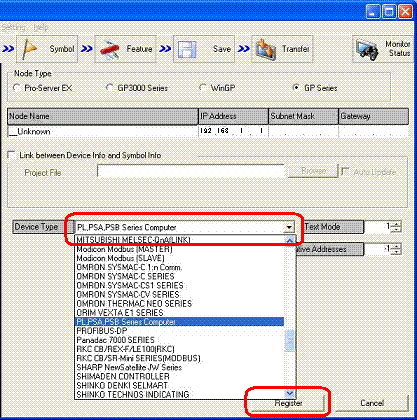Enable Link between Device Info and Symbol Info
The width and height of the screenshot is (417, 420).
pyautogui.click(x=12, y=155)
